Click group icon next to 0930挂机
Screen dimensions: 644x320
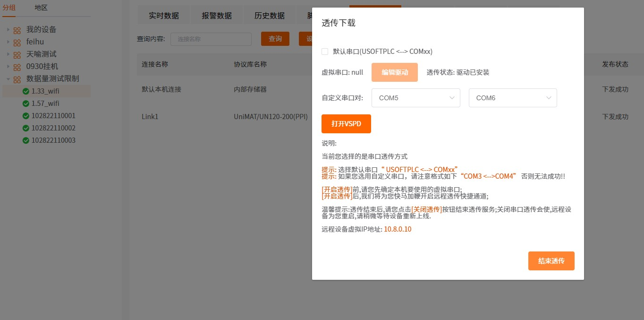(17, 67)
